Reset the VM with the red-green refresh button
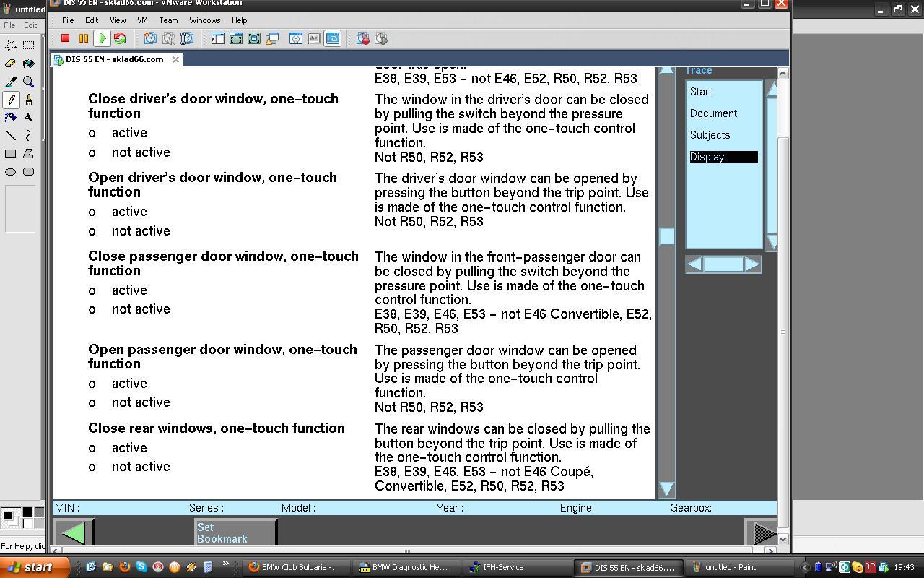 (x=120, y=38)
